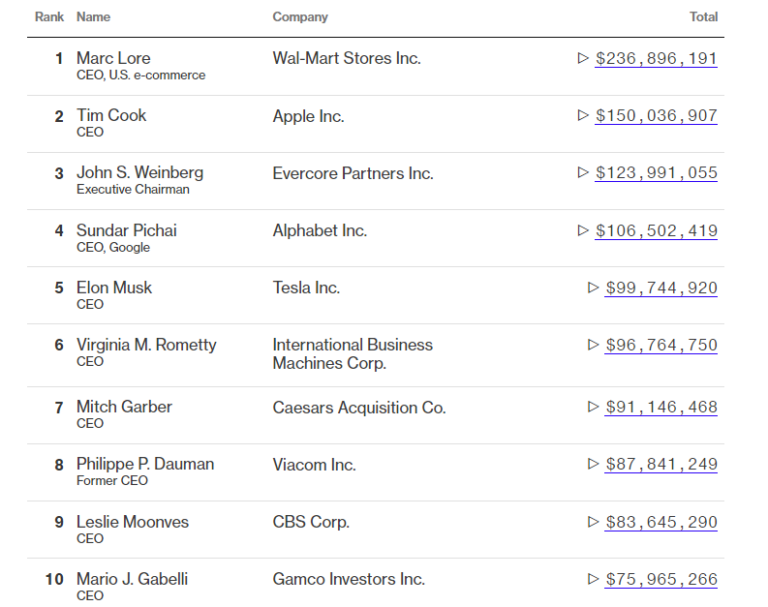The height and width of the screenshot is (607, 768).
Task: Expand Philippe P. Dauman's total breakdown arrow
Action: 593,464
